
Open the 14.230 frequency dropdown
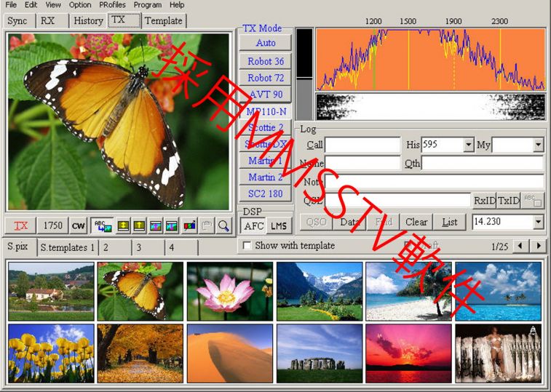click(x=538, y=222)
